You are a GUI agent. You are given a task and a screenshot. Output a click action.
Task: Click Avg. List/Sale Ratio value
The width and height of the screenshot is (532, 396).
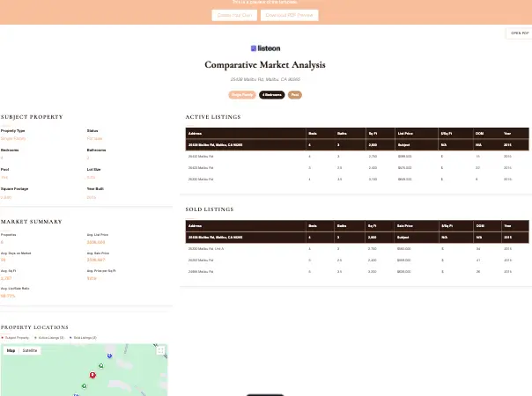[8, 296]
